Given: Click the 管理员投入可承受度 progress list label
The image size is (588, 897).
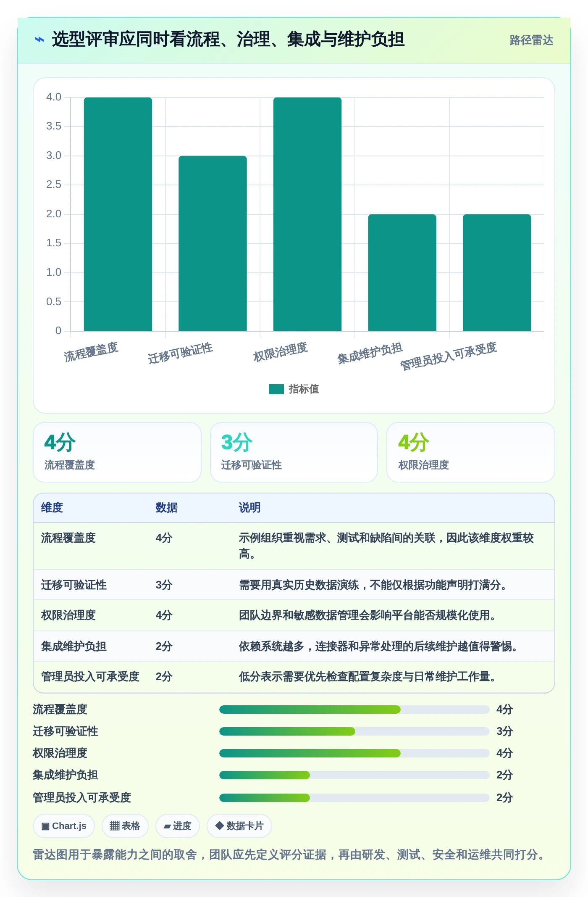Looking at the screenshot, I should point(82,798).
